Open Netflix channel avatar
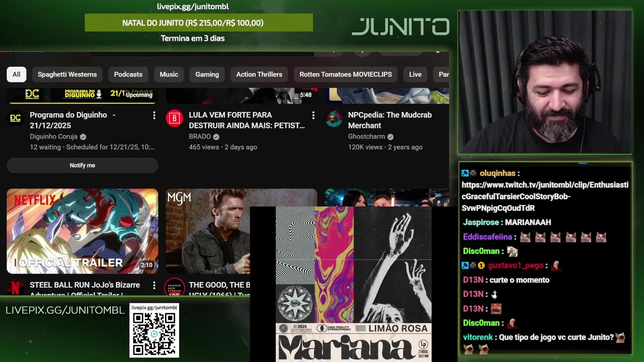Image resolution: width=644 pixels, height=362 pixels. pyautogui.click(x=16, y=287)
